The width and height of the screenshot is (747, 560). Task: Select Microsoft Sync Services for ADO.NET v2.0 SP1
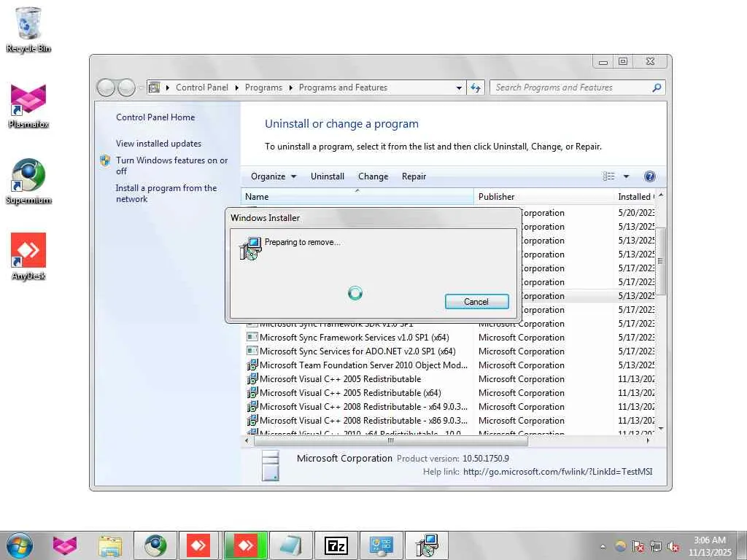coord(357,351)
